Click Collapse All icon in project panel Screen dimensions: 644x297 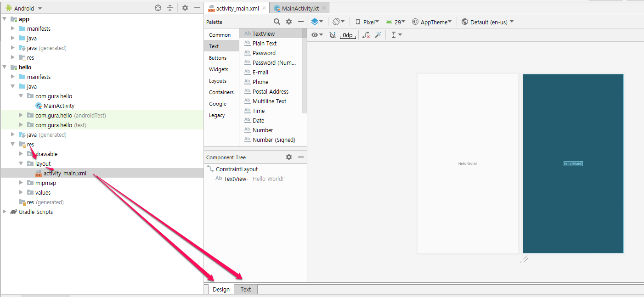click(x=170, y=8)
